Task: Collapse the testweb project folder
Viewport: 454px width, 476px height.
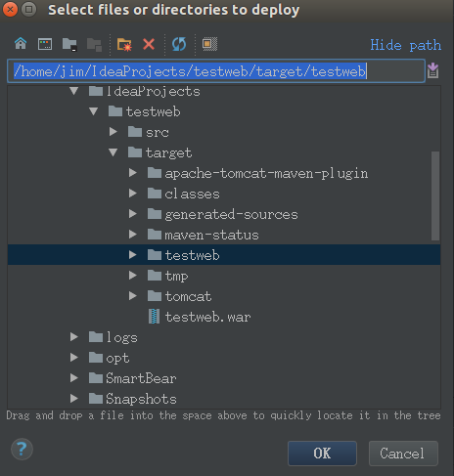Action: pyautogui.click(x=94, y=111)
